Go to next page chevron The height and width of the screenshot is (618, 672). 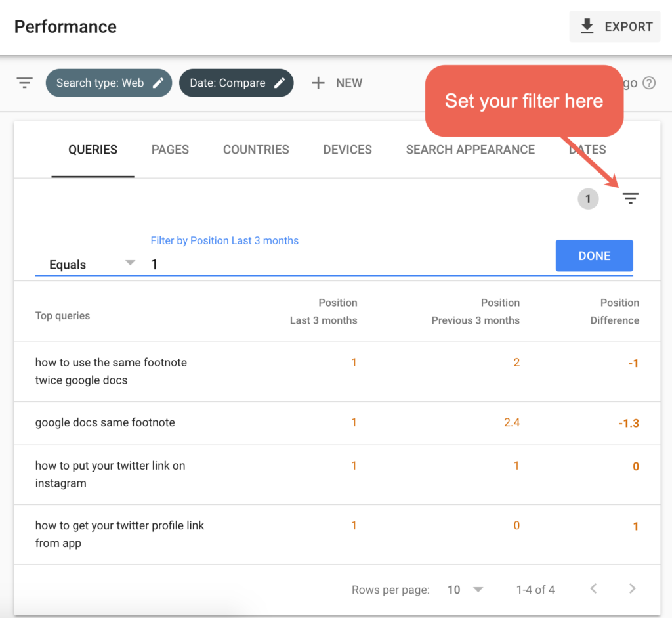632,588
